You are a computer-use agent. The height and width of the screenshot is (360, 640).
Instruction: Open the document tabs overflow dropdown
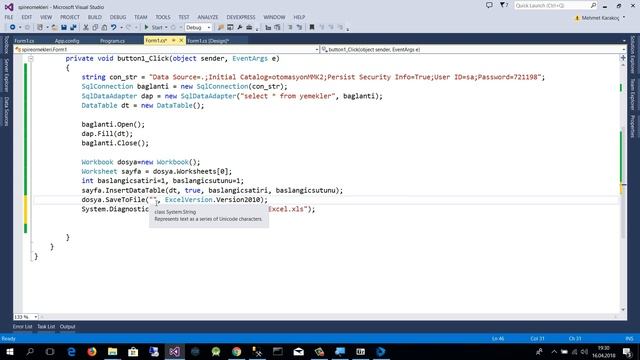624,41
